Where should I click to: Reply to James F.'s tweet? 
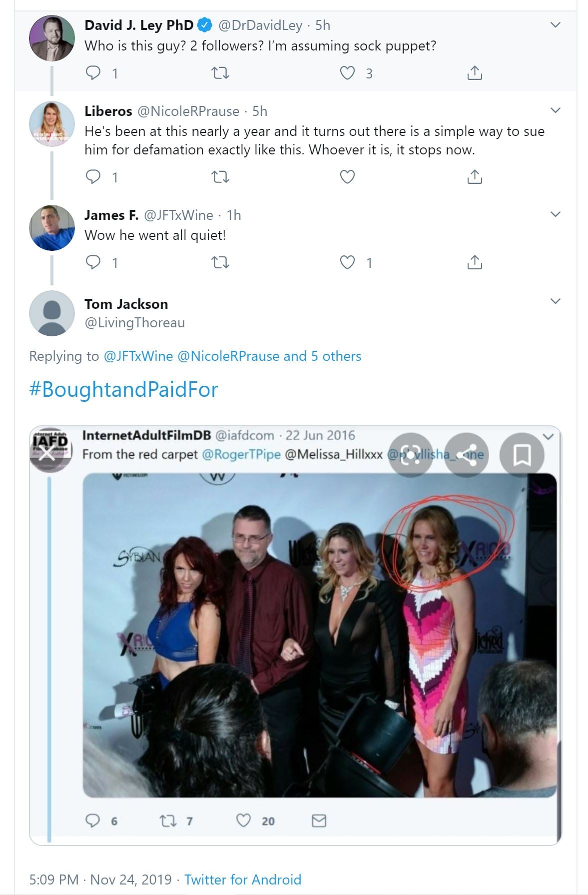[93, 262]
